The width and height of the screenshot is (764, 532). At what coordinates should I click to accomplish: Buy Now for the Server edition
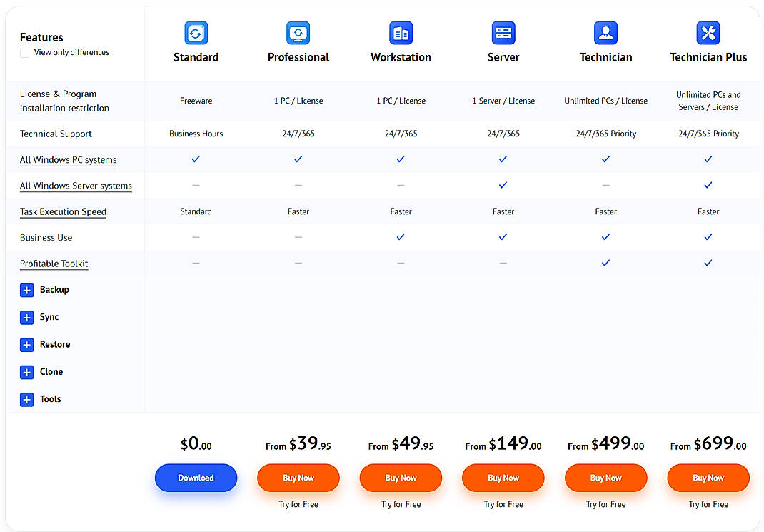click(503, 478)
